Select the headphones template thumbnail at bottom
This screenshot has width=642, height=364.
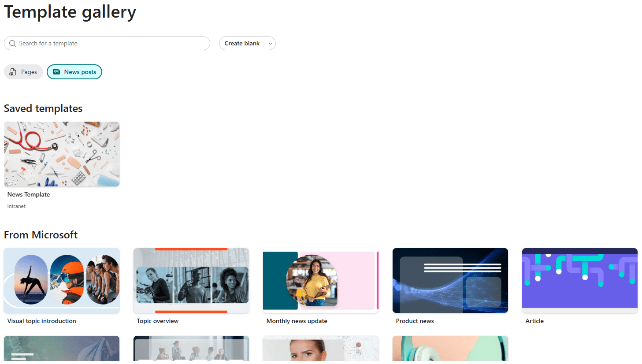point(450,350)
